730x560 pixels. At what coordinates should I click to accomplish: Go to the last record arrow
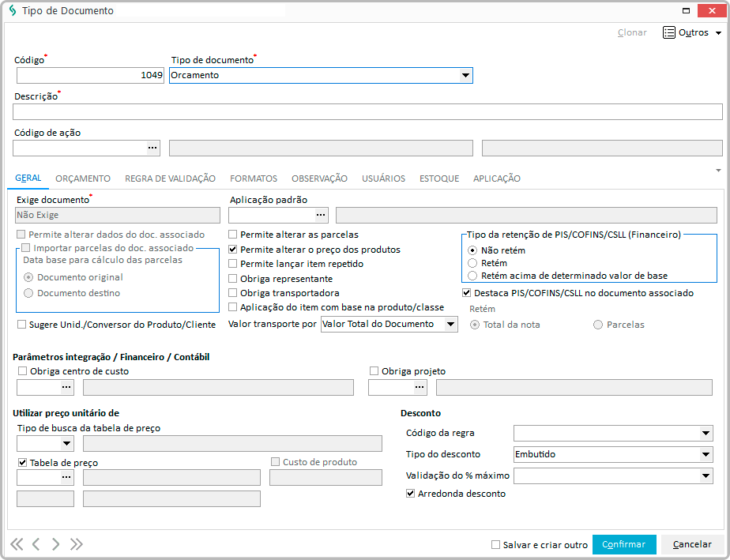[x=77, y=544]
